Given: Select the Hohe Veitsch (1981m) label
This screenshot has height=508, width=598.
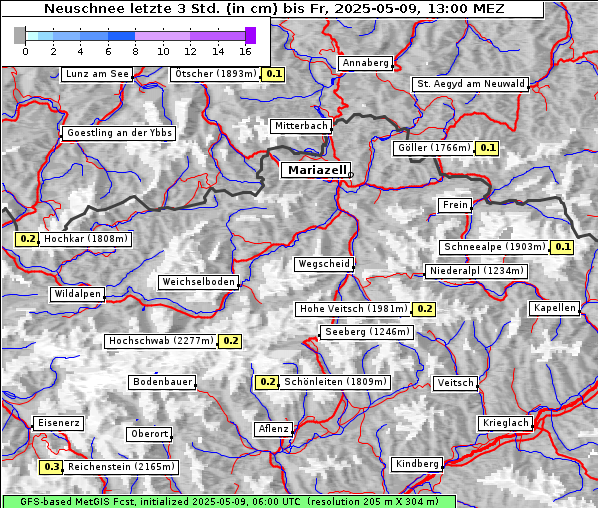Looking at the screenshot, I should (354, 309).
